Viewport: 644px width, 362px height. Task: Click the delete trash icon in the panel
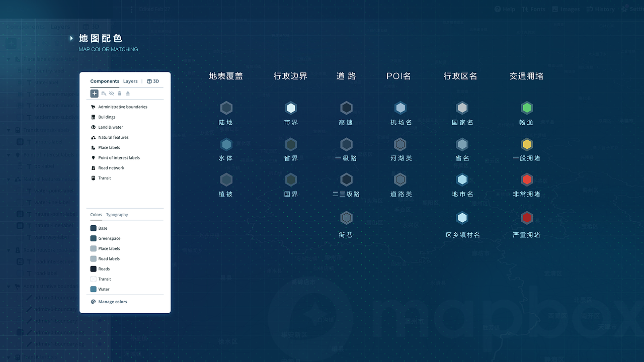[x=119, y=94]
